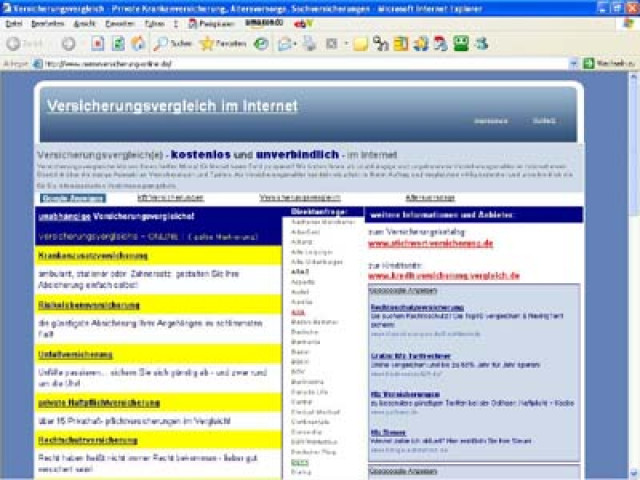Screen dimensions: 640x480
Task: Open the Unfallversicherung yellow heading link
Action: pyautogui.click(x=75, y=355)
